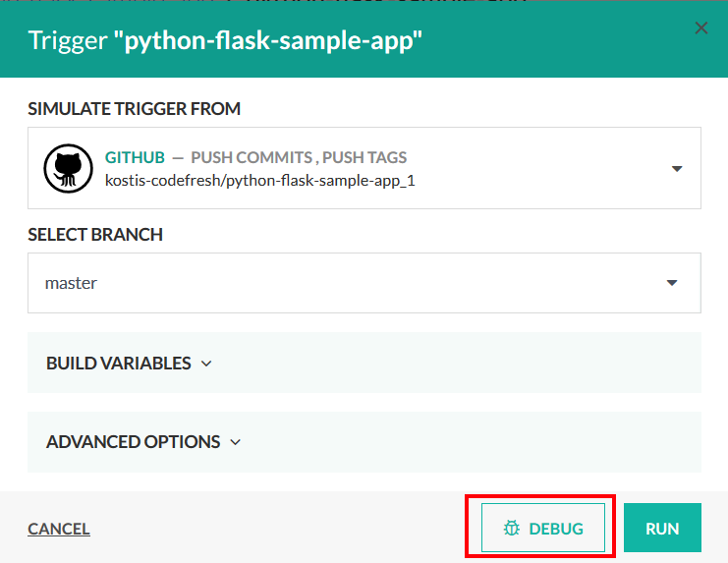Click the bug icon in Debug button
The width and height of the screenshot is (728, 563).
click(x=511, y=529)
